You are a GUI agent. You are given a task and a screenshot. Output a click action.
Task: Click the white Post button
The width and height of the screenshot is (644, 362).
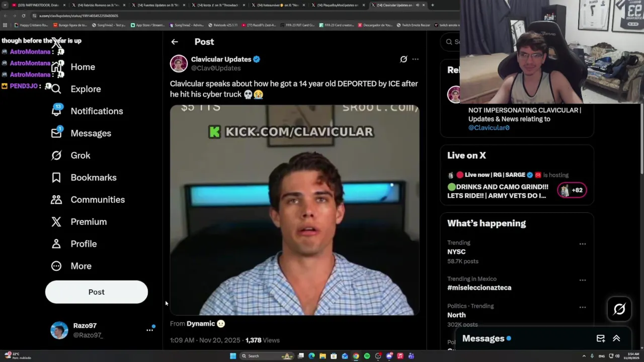[97, 292]
